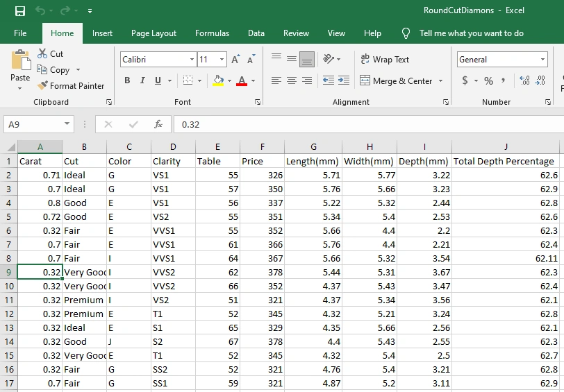Switch to the Formulas tab
The image size is (564, 392).
[212, 33]
